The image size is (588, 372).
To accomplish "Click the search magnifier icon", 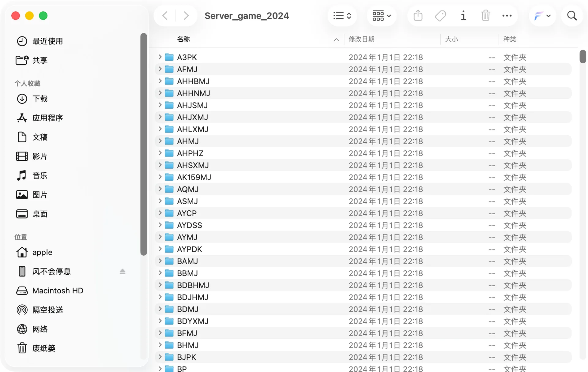I will coord(572,16).
